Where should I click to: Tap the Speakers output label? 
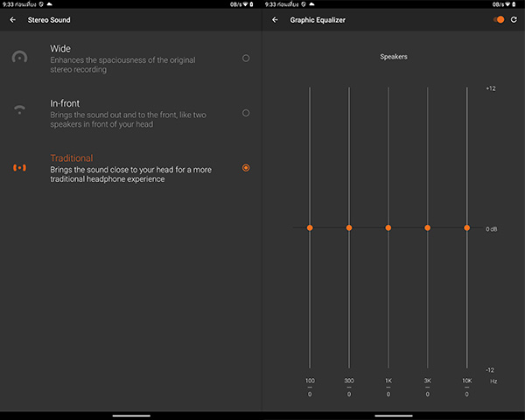pyautogui.click(x=393, y=57)
